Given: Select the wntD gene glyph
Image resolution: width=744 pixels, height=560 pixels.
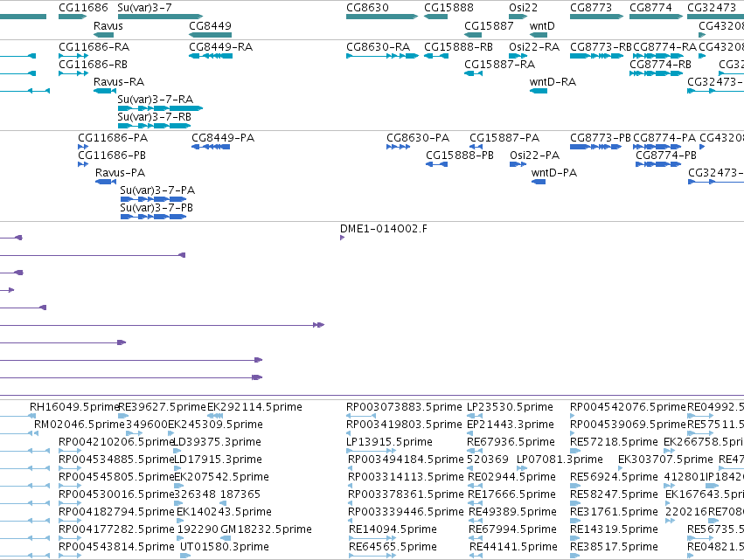Looking at the screenshot, I should point(538,35).
